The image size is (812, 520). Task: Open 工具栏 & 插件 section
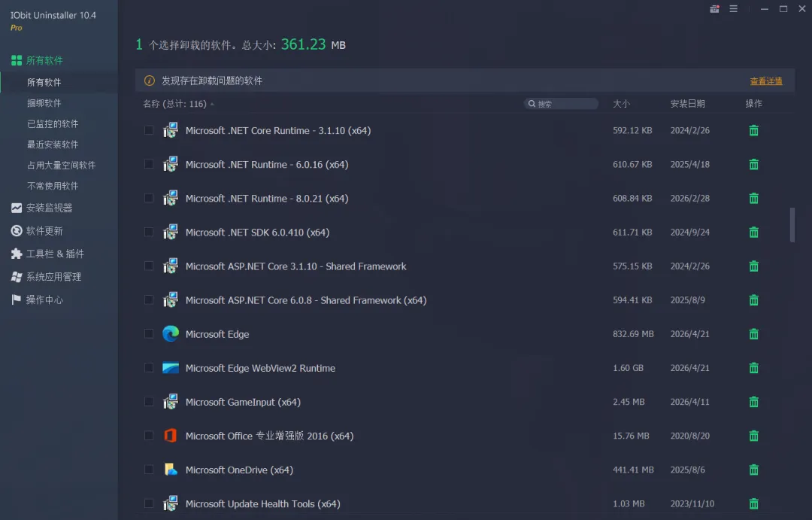55,254
